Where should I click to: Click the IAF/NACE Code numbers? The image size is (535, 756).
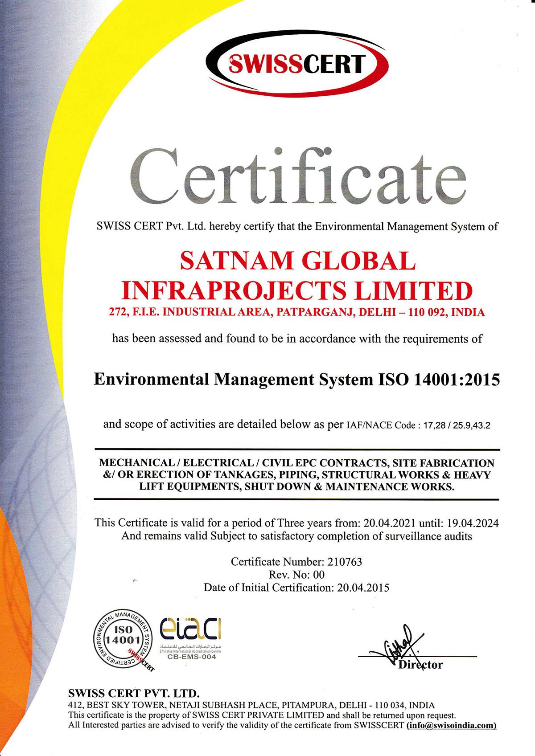(457, 425)
